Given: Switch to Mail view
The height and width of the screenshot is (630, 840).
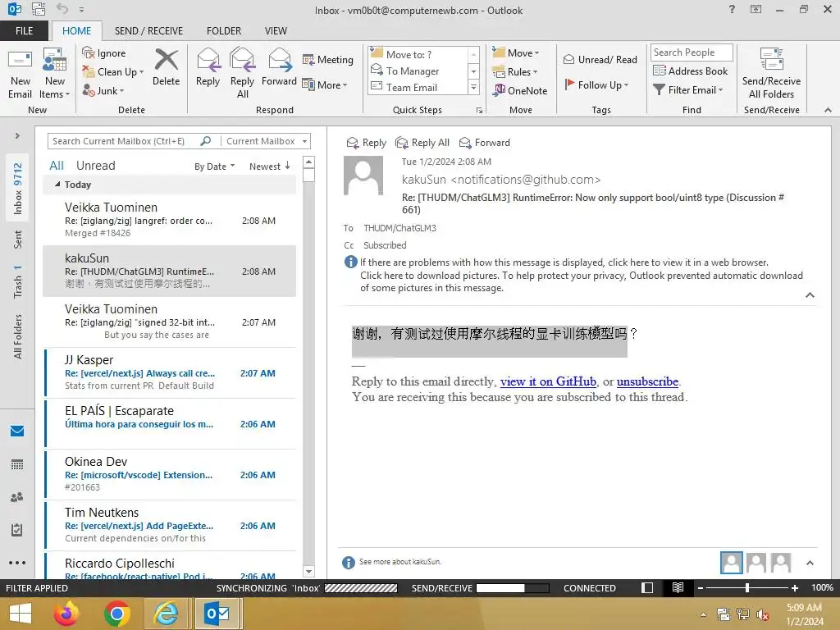Looking at the screenshot, I should tap(17, 431).
